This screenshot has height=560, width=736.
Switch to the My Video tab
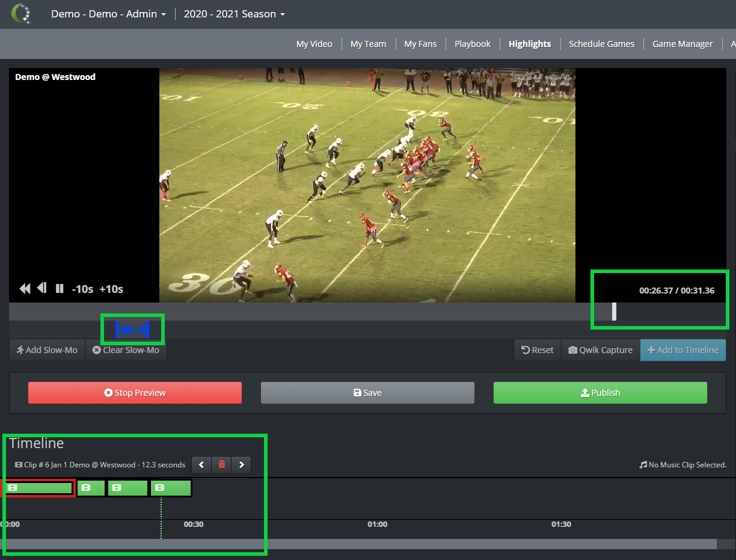(314, 43)
